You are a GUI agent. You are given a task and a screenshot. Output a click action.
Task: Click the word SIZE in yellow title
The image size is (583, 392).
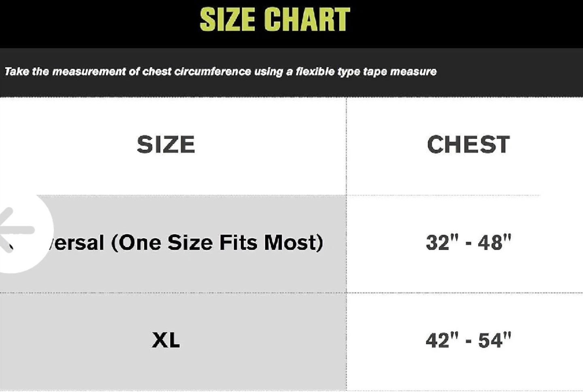[227, 19]
